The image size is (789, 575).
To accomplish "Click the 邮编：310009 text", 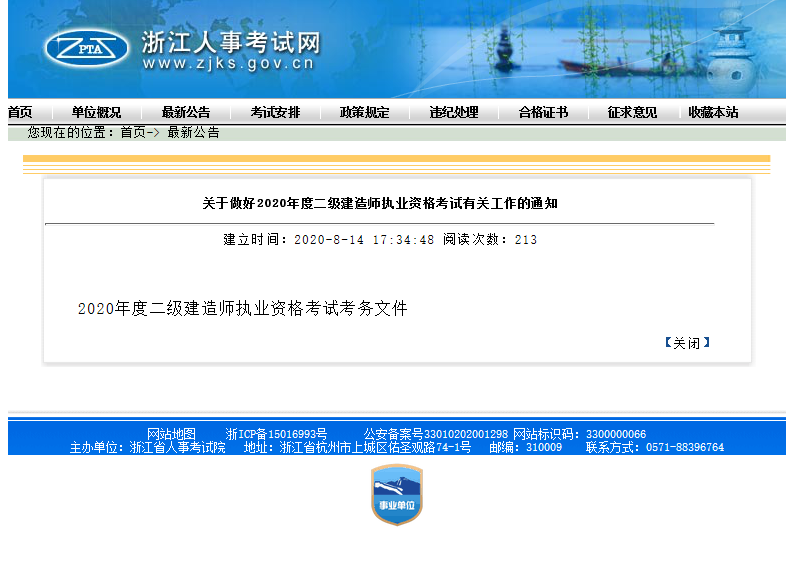I will click(525, 447).
